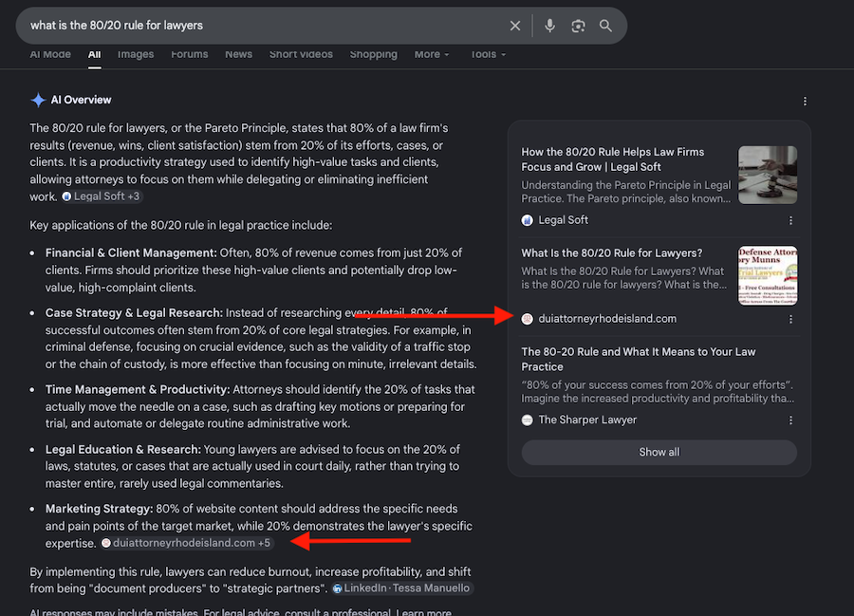Open AI Overview three-dot options menu
Screen dimensions: 854x616
click(805, 102)
